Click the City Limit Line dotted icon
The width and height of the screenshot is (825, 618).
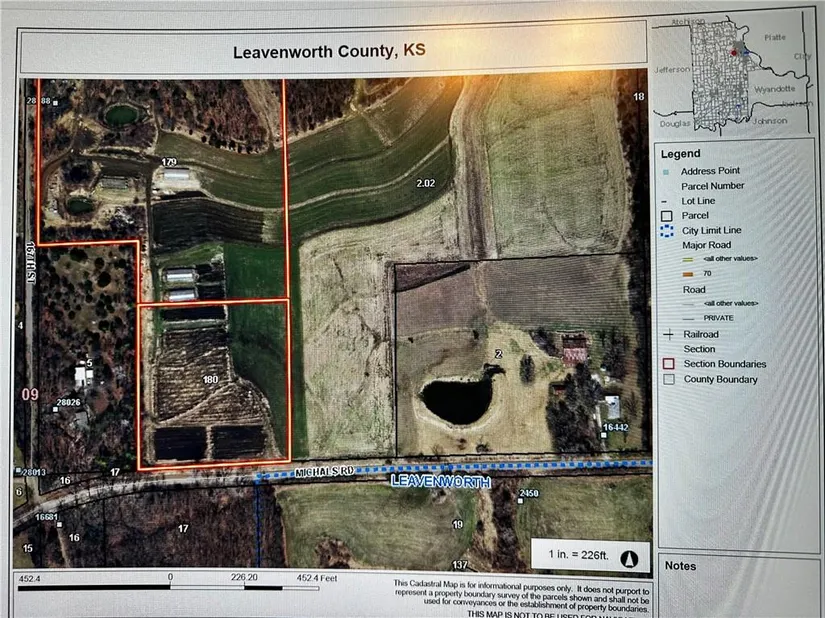click(x=667, y=231)
